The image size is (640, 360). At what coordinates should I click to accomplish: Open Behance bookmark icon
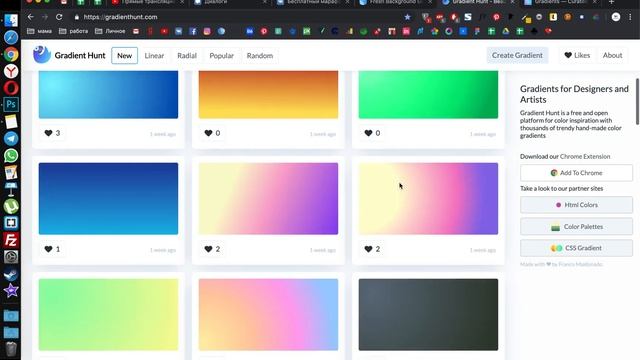tap(249, 31)
